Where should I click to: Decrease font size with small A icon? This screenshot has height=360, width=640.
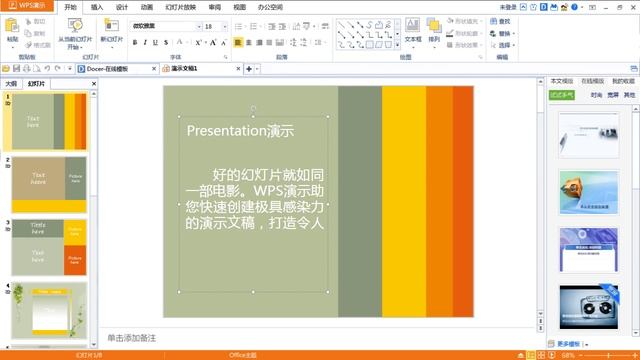click(224, 42)
